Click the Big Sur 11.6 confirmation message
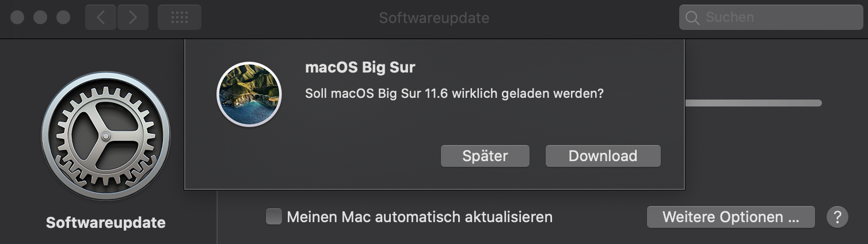This screenshot has height=244, width=868. 454,93
